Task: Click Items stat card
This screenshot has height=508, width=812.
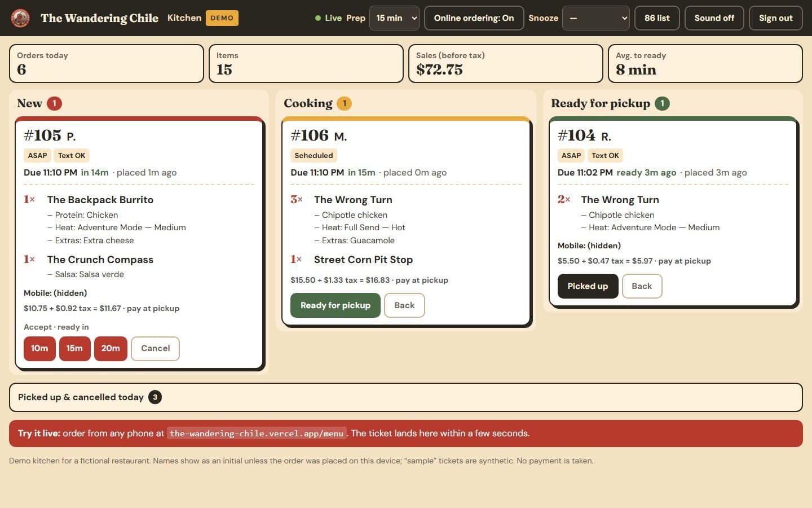Action: pos(306,64)
